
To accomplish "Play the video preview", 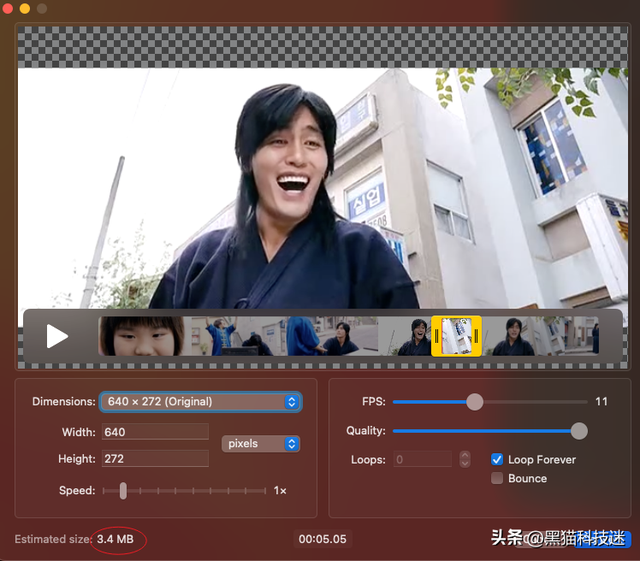I will point(57,336).
